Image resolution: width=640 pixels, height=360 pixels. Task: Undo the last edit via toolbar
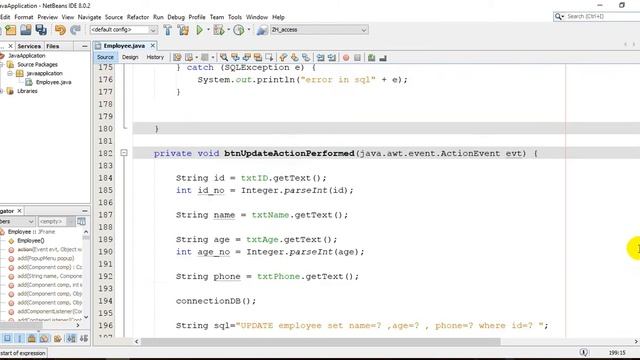pos(60,30)
